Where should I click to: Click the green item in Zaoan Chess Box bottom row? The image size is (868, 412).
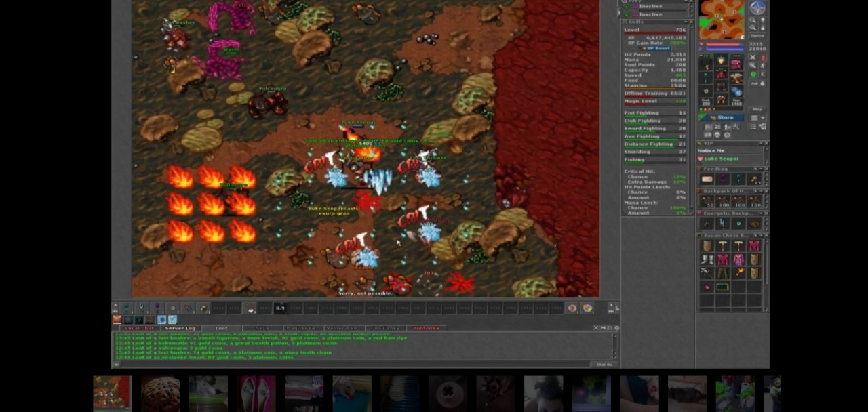722,287
